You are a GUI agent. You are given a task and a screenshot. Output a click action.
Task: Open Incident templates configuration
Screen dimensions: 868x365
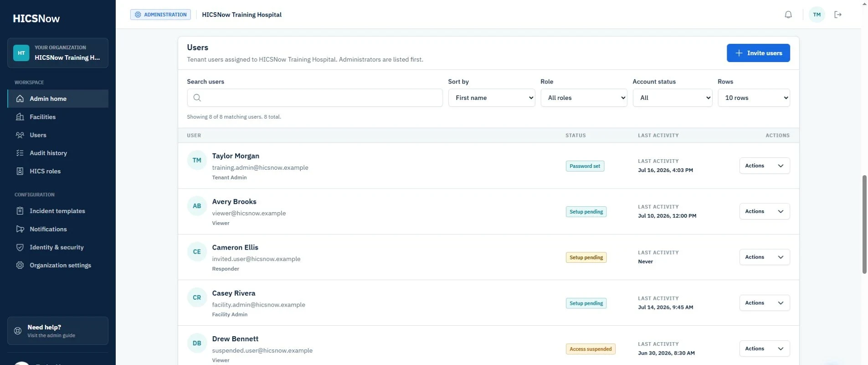(x=58, y=211)
